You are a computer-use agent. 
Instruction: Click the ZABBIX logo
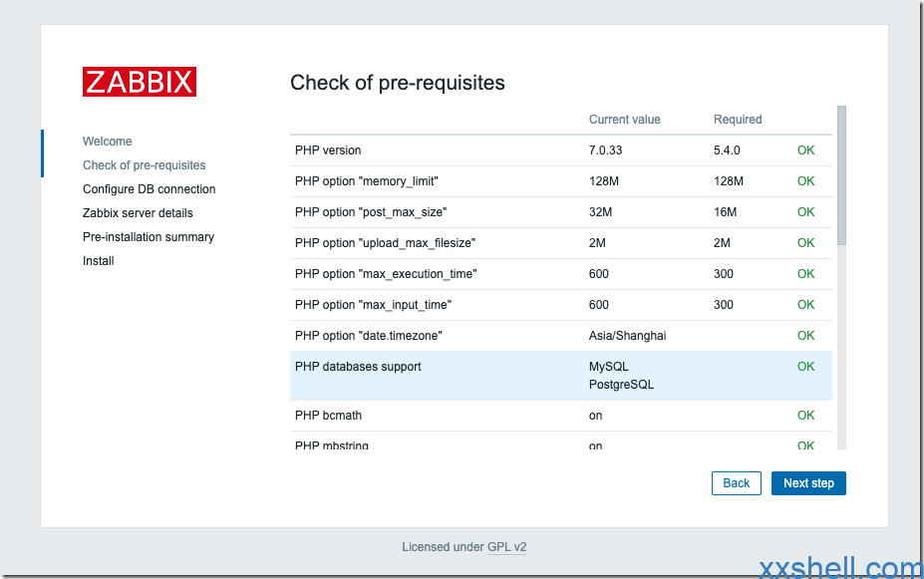[x=139, y=82]
